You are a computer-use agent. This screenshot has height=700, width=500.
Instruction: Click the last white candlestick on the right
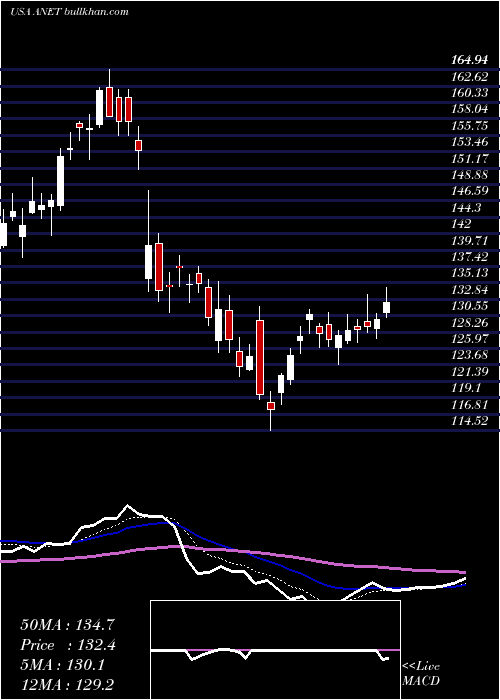(387, 308)
